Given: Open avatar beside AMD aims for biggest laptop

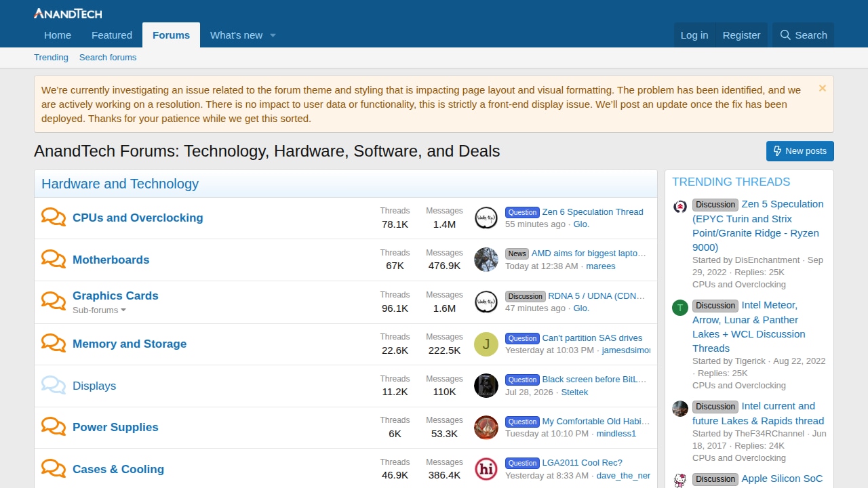Looking at the screenshot, I should coord(486,260).
